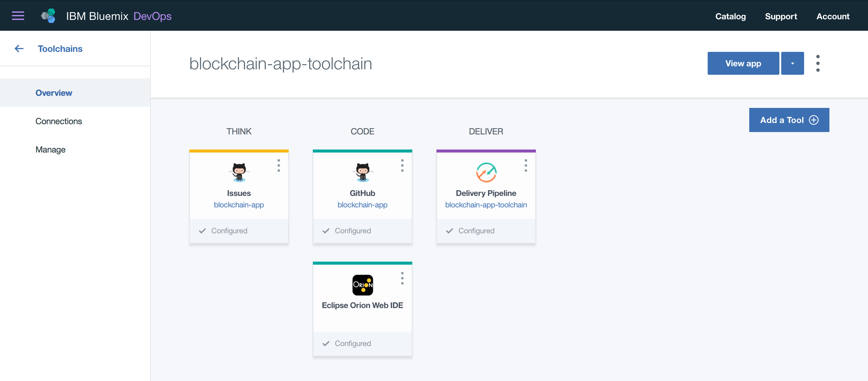Screen dimensions: 868x381
Task: Click the Account menu in header
Action: 833,16
